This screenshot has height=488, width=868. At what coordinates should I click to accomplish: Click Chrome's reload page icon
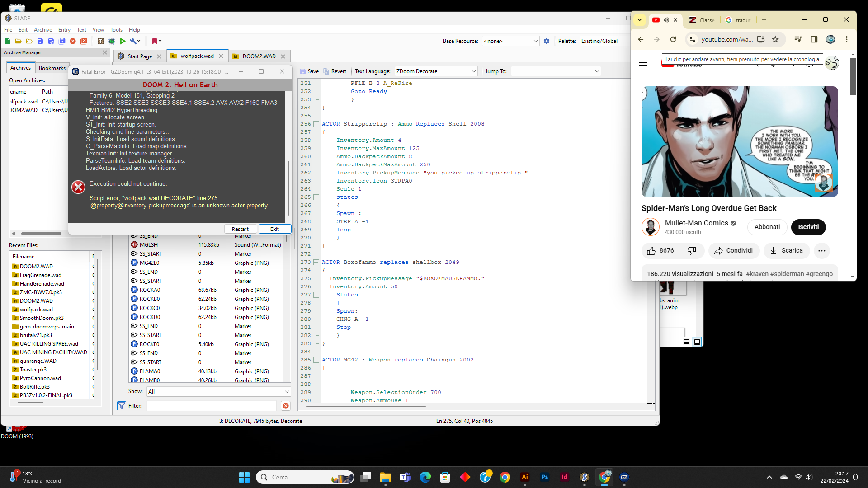[673, 39]
